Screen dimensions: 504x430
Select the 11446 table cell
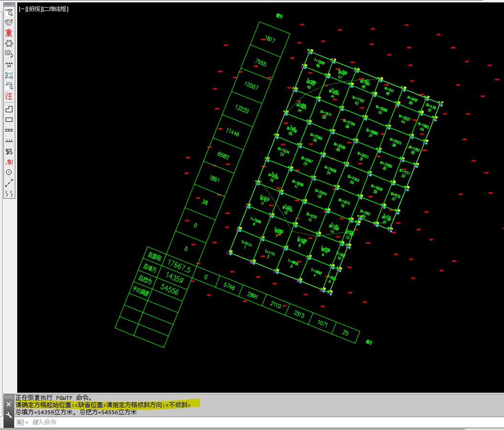pyautogui.click(x=233, y=132)
